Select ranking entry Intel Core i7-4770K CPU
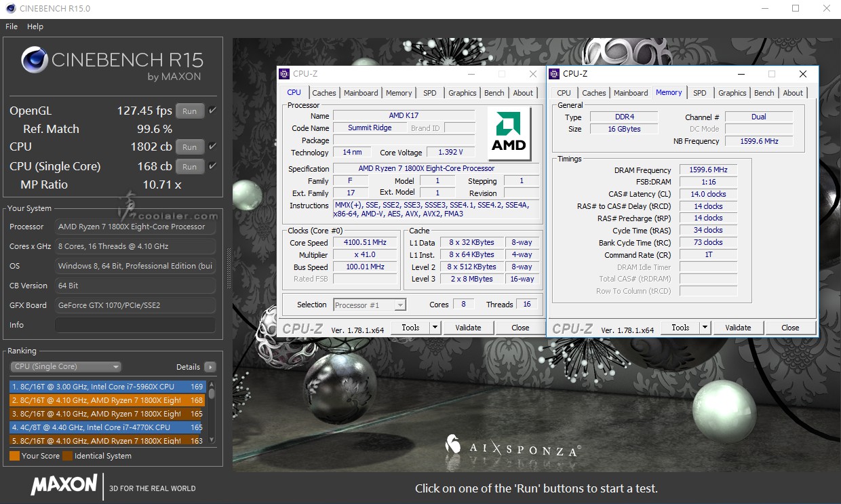This screenshot has height=504, width=841. pos(109,427)
